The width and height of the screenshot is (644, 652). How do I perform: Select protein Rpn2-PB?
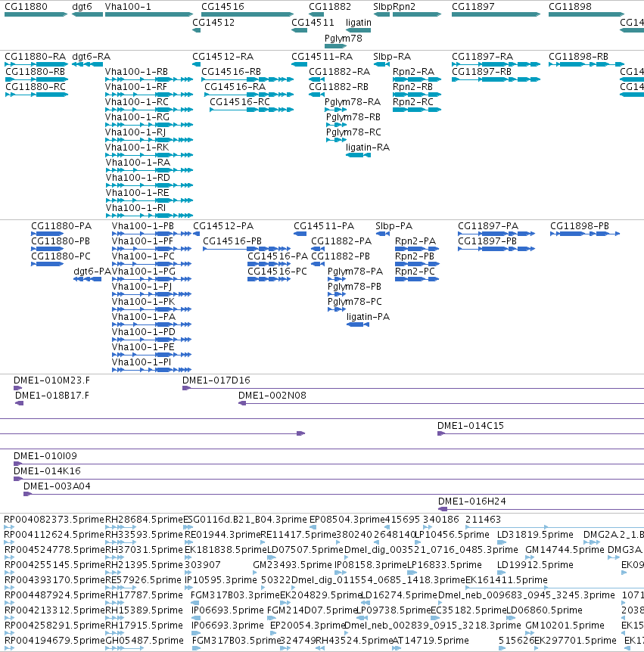(415, 256)
